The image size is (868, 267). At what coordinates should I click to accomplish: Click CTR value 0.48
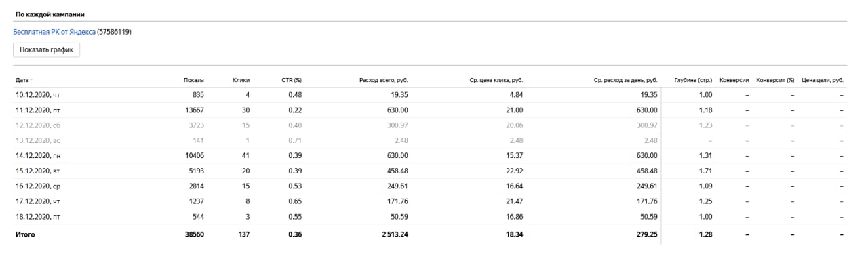[x=294, y=95]
